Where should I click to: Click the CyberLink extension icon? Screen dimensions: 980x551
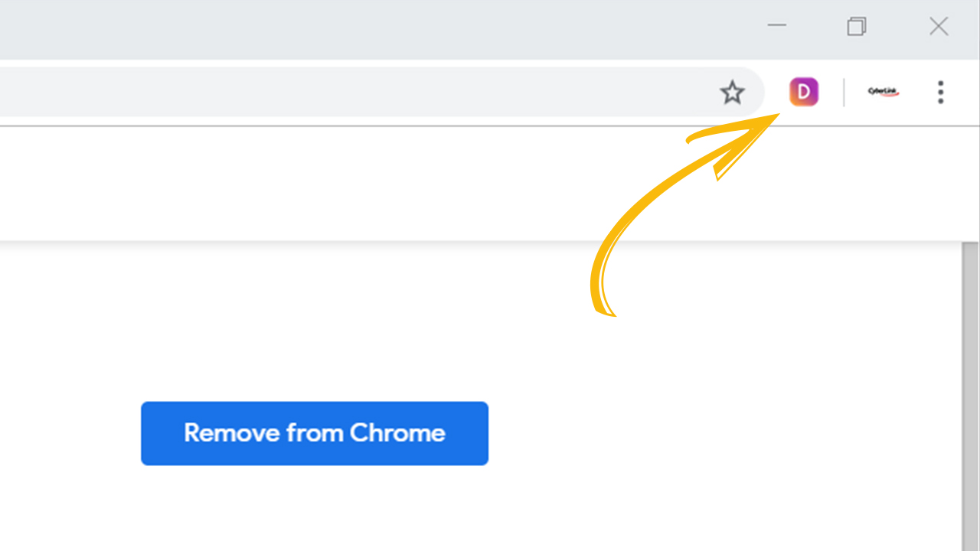coord(883,92)
